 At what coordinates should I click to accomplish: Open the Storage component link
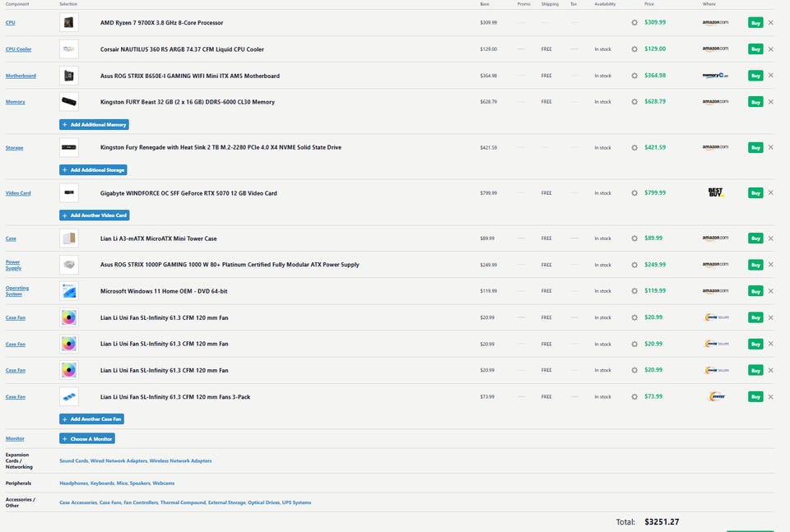point(14,147)
